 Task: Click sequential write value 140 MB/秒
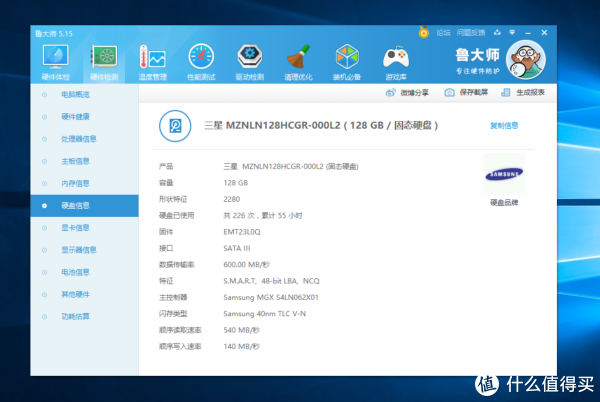241,347
